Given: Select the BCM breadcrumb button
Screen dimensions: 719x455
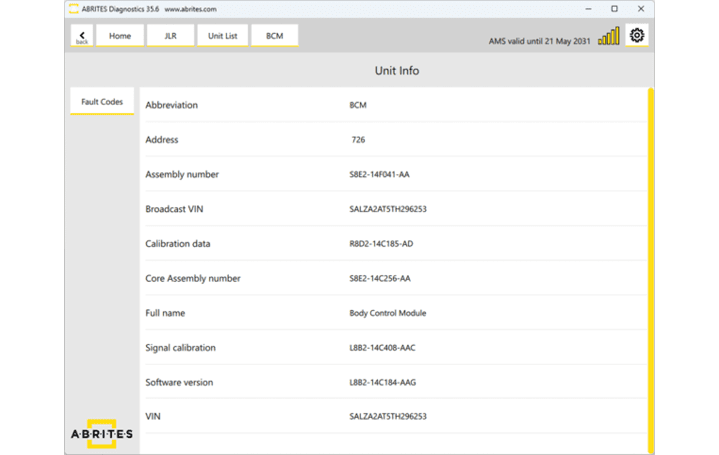Looking at the screenshot, I should (x=274, y=36).
